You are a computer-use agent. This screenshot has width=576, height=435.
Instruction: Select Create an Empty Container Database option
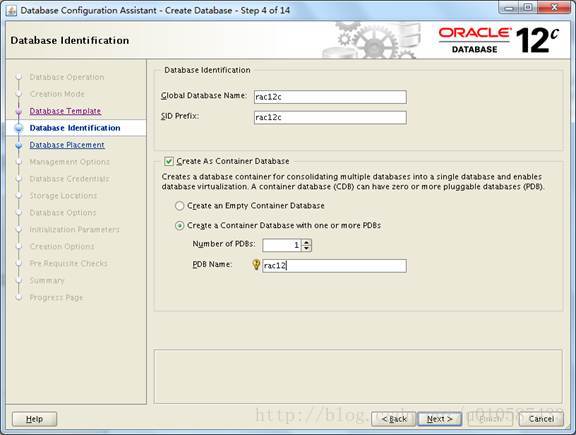pos(179,206)
